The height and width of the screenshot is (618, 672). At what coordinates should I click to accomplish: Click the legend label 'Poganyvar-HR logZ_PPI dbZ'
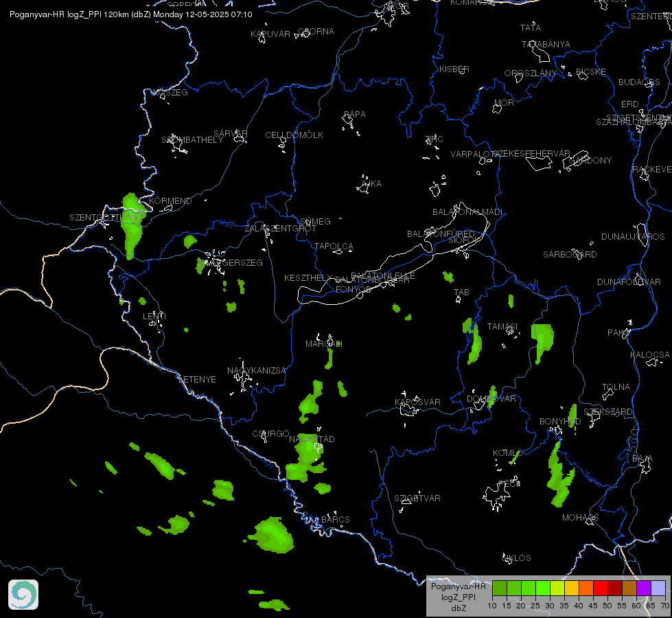(x=458, y=597)
